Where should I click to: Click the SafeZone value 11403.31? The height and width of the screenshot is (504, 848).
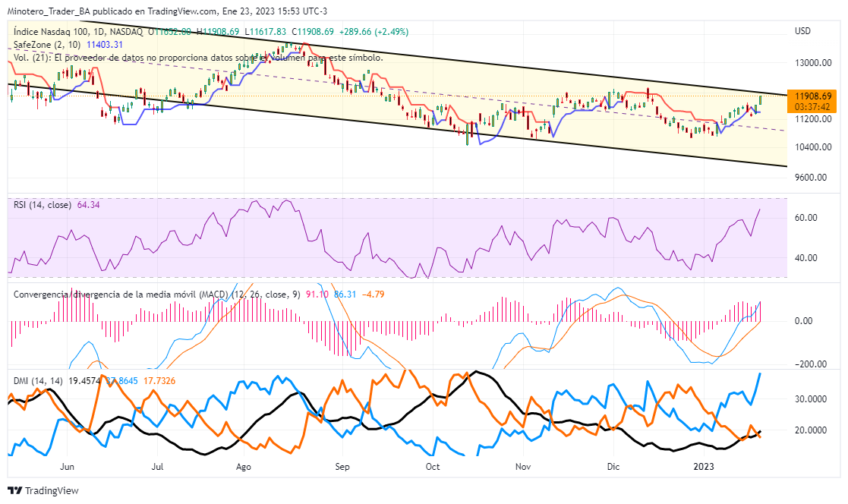pos(105,45)
